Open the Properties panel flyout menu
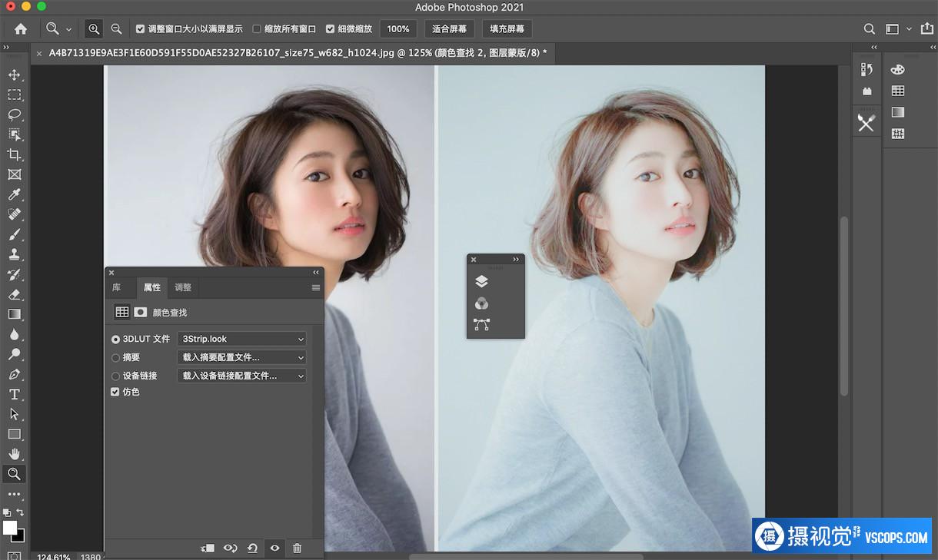The width and height of the screenshot is (938, 560). pos(315,287)
